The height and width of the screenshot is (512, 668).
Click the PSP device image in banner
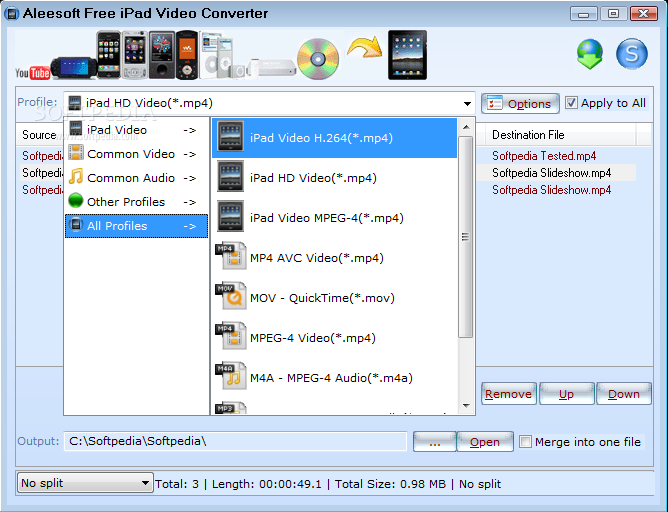coord(73,68)
